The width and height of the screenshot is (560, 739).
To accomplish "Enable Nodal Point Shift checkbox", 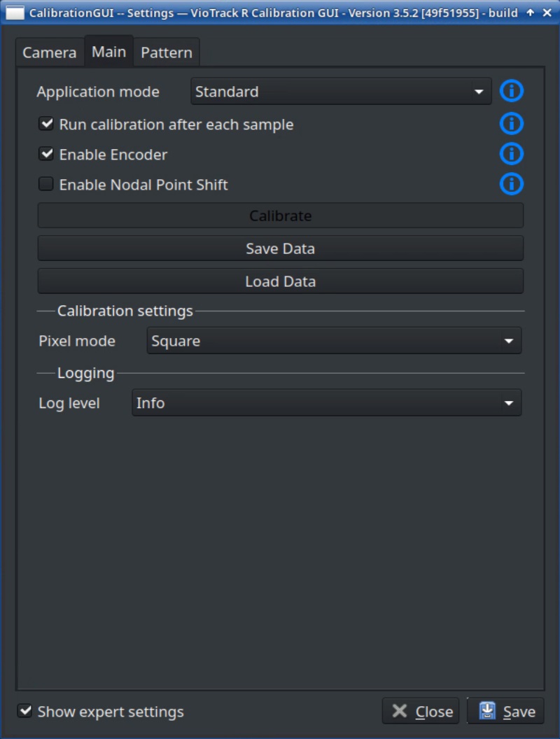I will click(x=46, y=185).
